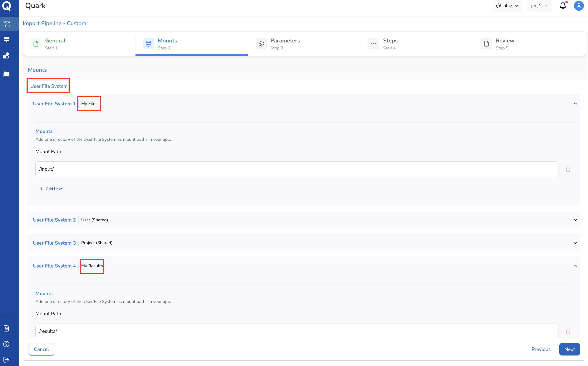The width and height of the screenshot is (588, 366).
Task: Open the blue theme dropdown
Action: [x=507, y=6]
